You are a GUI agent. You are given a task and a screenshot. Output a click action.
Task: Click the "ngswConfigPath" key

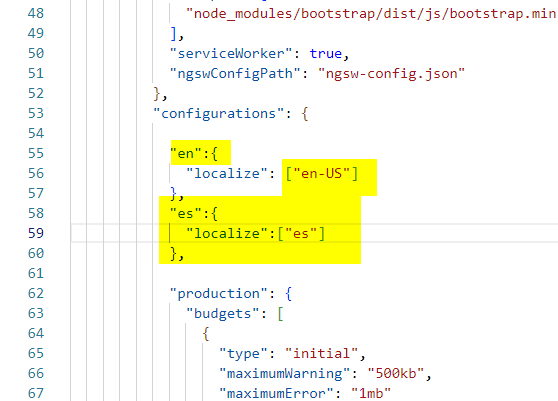pos(235,74)
